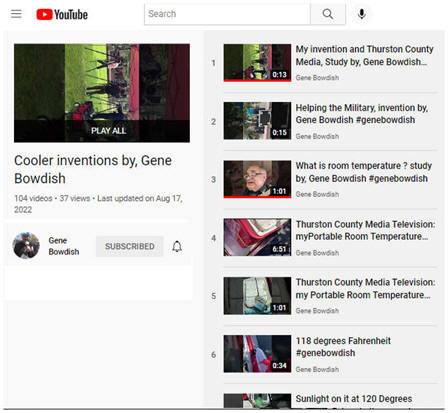Click channel name under 'Helping the Military' video
Viewport: 448px width, 413px height.
[317, 136]
